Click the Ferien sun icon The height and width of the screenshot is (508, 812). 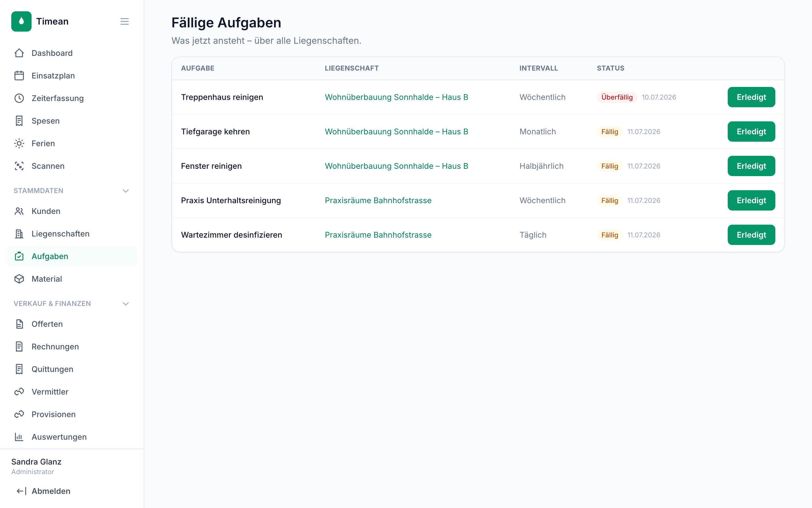pyautogui.click(x=19, y=143)
